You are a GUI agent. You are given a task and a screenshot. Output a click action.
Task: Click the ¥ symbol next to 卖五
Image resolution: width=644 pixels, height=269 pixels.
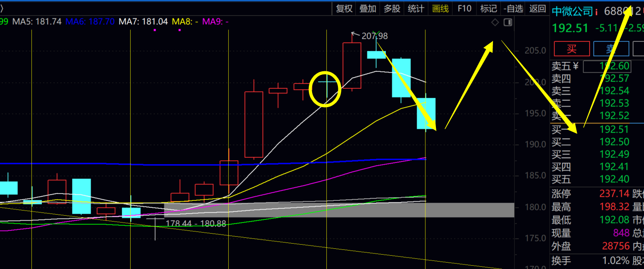575,66
